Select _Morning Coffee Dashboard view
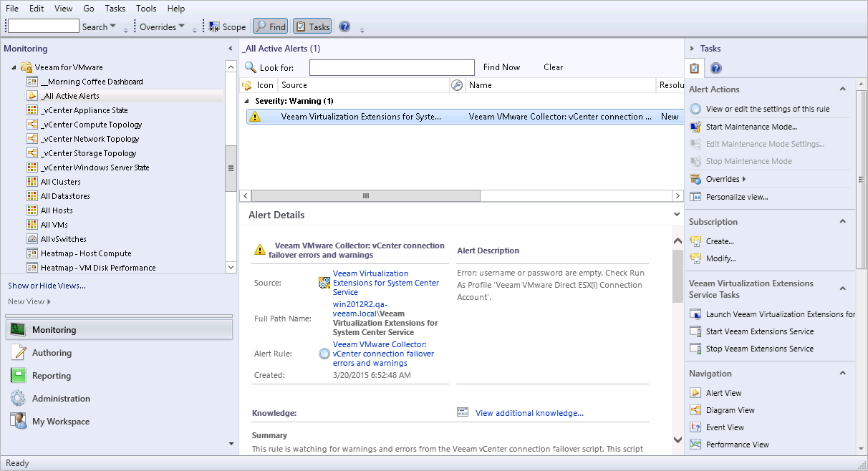 pos(92,82)
